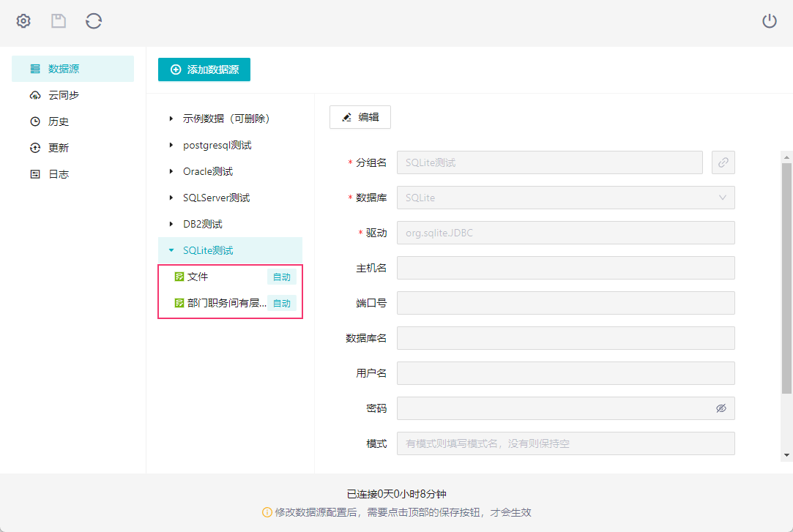Viewport: 793px width, 532px height.
Task: Select the postgresql测试 tree label
Action: 217,145
